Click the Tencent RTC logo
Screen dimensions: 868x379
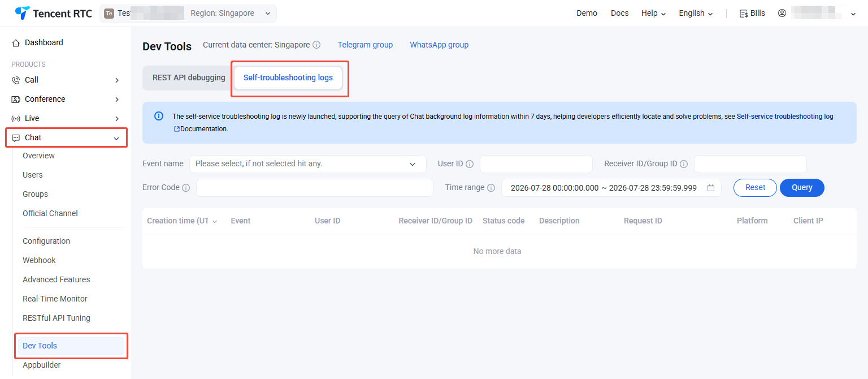(54, 13)
